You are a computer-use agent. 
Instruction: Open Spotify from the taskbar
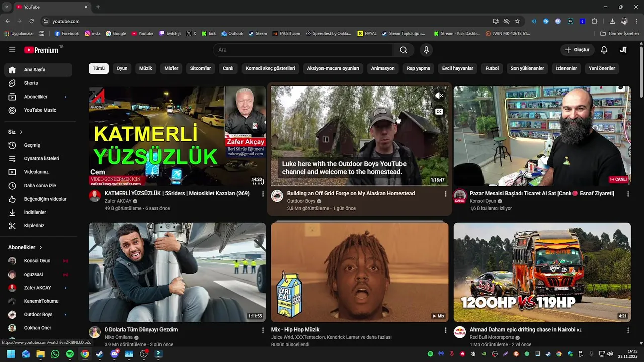(70, 354)
